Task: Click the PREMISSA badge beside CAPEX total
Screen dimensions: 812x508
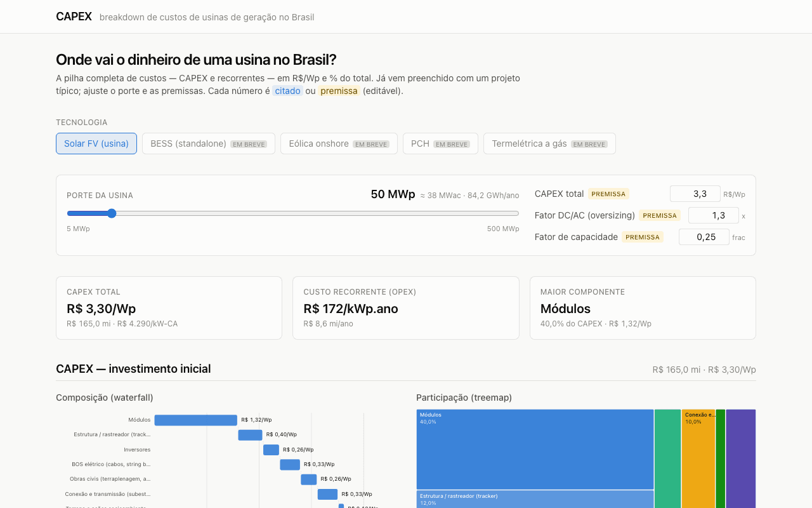Action: point(608,194)
